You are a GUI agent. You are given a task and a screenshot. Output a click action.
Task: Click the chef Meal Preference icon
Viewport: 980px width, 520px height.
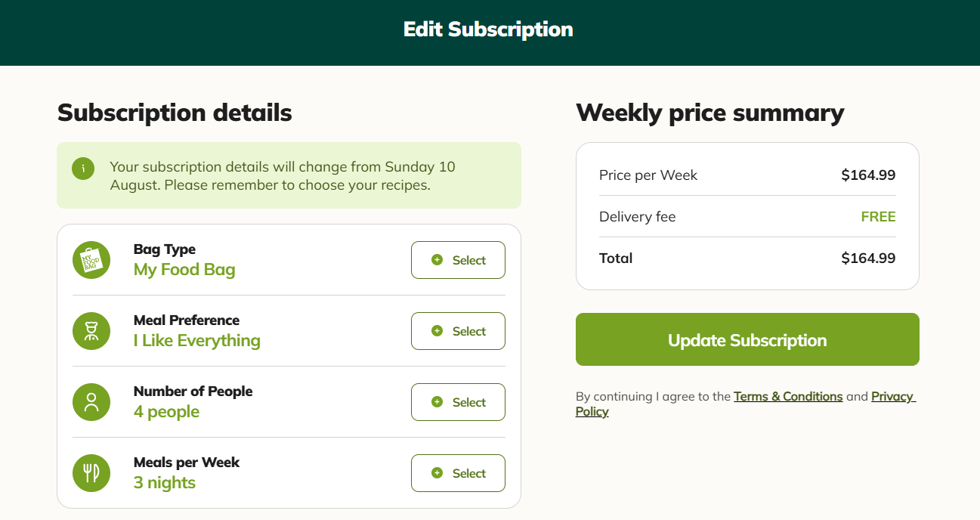(x=91, y=331)
